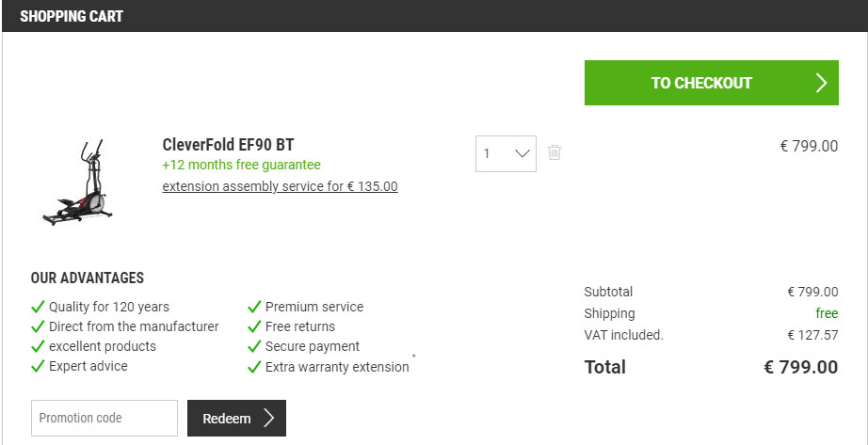The width and height of the screenshot is (868, 445).
Task: Click the checkmark beside Premium service
Action: [x=254, y=307]
